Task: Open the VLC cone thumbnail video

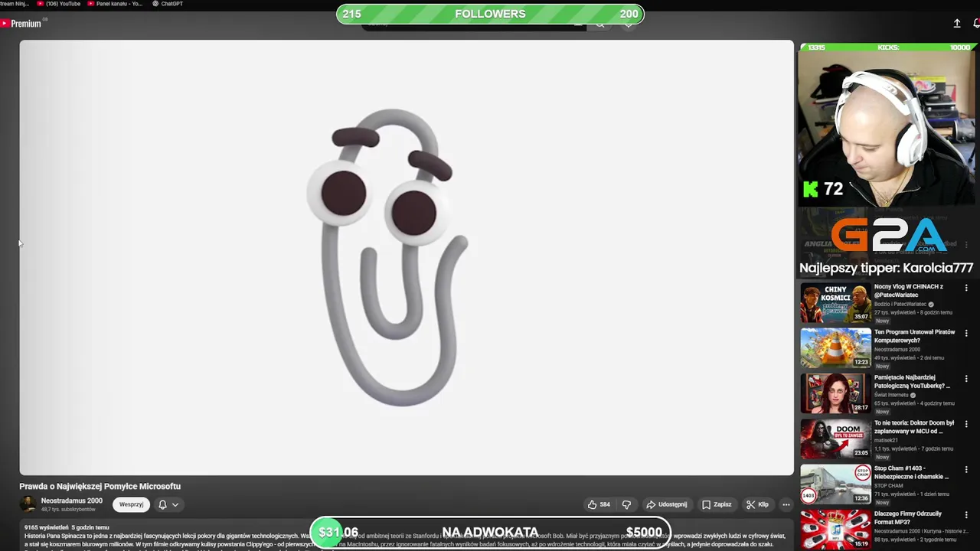Action: [835, 347]
